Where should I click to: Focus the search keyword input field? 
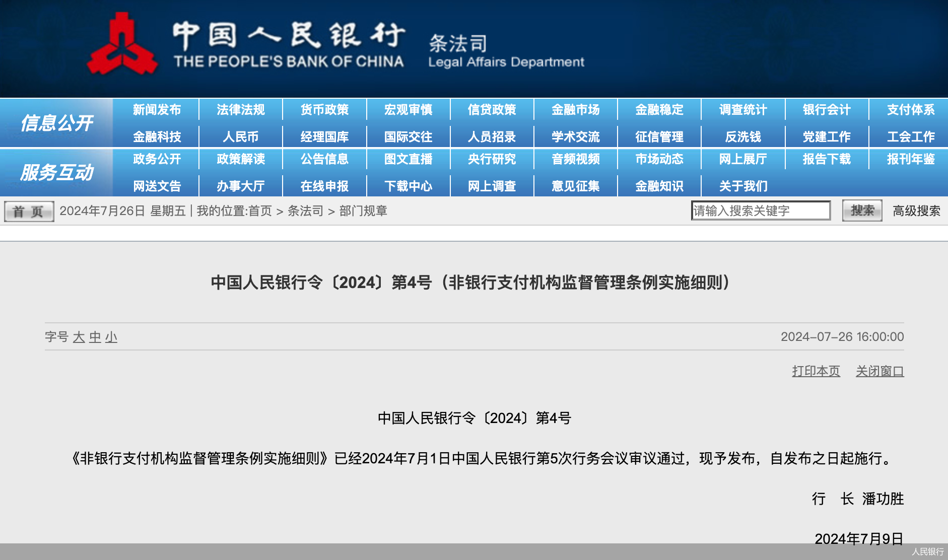(x=761, y=211)
